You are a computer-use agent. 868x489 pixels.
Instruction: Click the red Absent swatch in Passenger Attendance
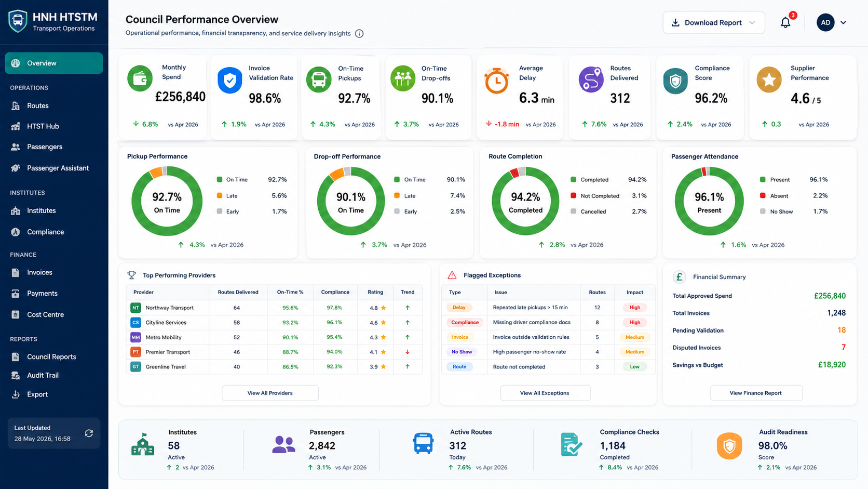tap(763, 196)
